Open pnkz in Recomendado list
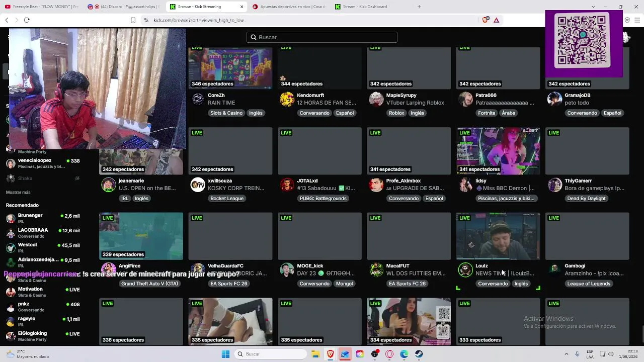 click(43, 307)
